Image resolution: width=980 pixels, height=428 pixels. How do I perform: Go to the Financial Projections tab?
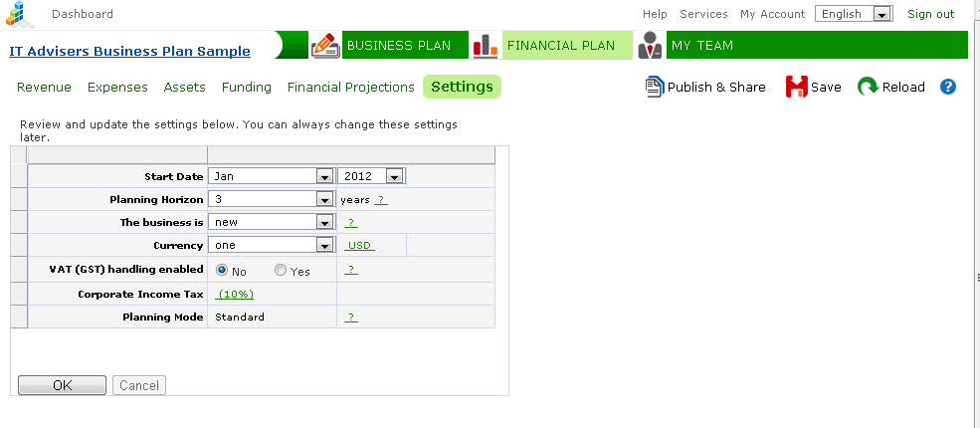[350, 87]
